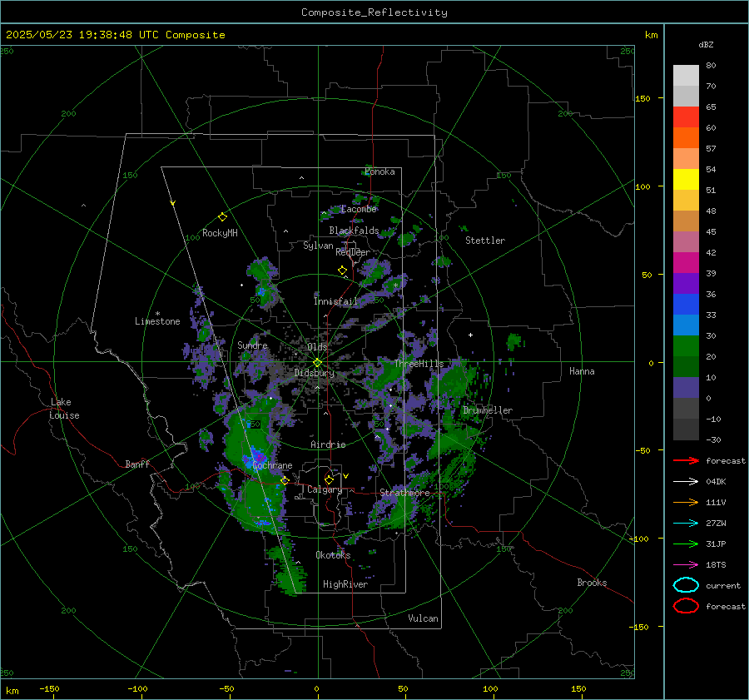Viewport: 749px width, 700px height.
Task: Click the Limestone label
Action: pyautogui.click(x=157, y=321)
